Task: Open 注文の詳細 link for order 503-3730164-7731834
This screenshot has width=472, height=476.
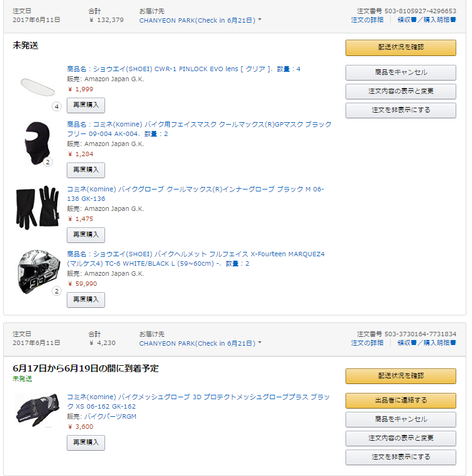Action: click(367, 343)
